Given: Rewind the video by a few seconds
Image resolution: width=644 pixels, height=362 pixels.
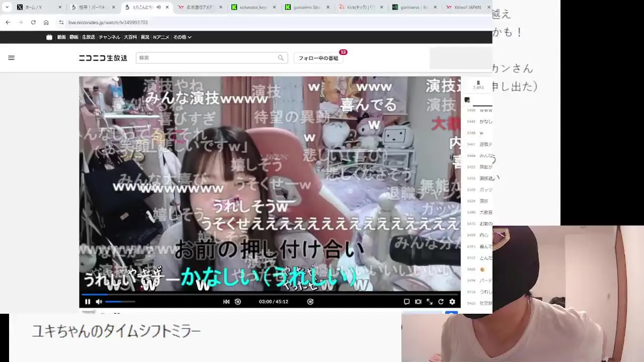Looking at the screenshot, I should click(238, 302).
